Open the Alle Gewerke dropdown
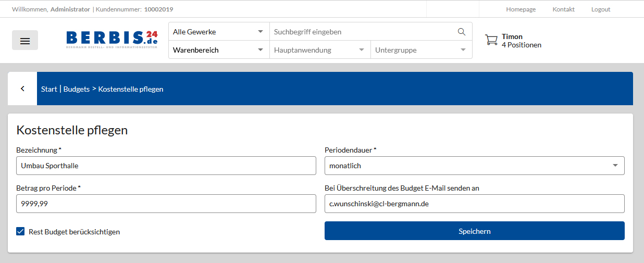Viewport: 644px width, 263px height. pos(219,32)
